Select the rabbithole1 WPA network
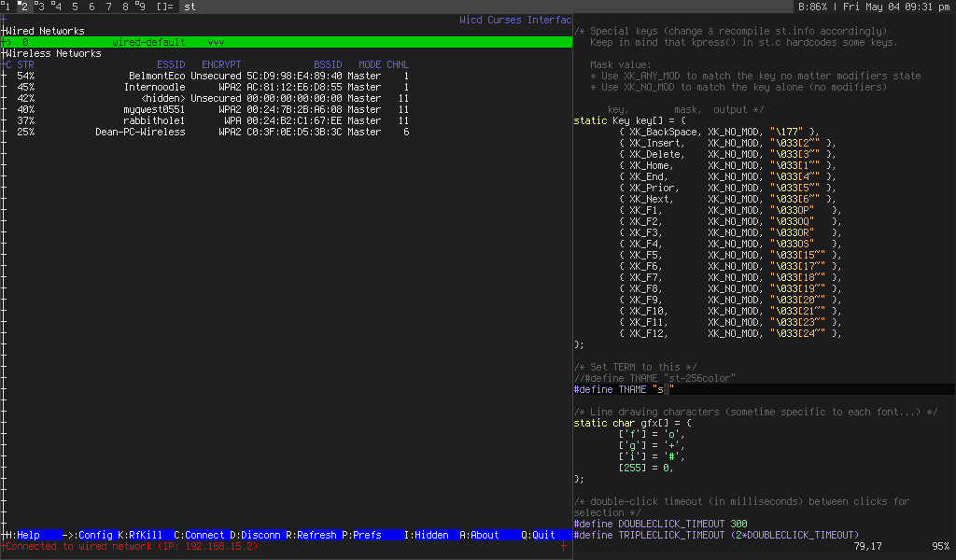The image size is (956, 560). (154, 120)
